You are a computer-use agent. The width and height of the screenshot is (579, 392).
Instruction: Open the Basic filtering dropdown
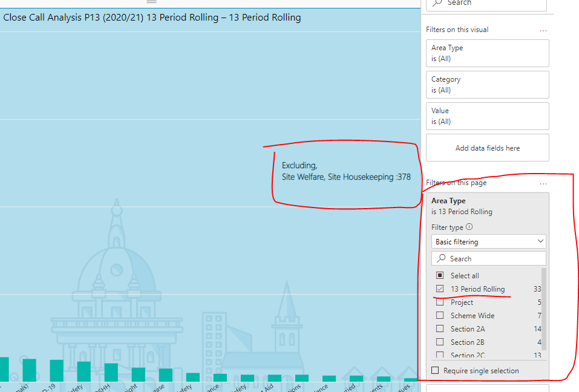[x=488, y=242]
